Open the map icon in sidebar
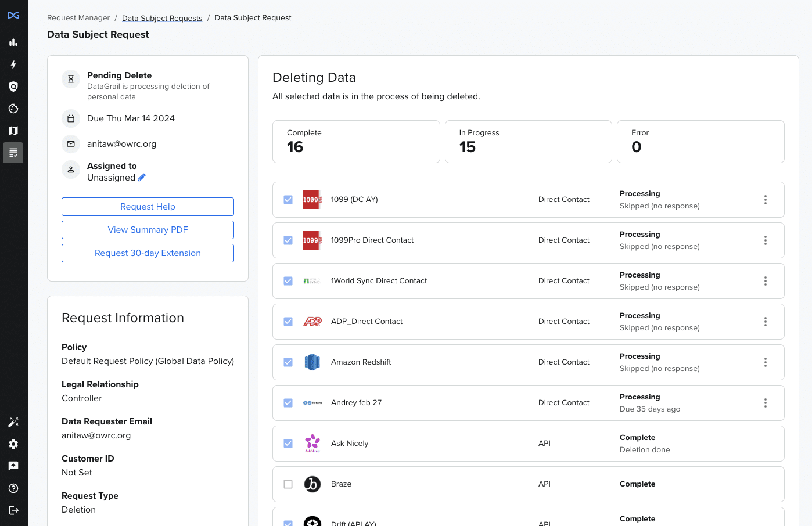Image resolution: width=812 pixels, height=526 pixels. (x=13, y=131)
